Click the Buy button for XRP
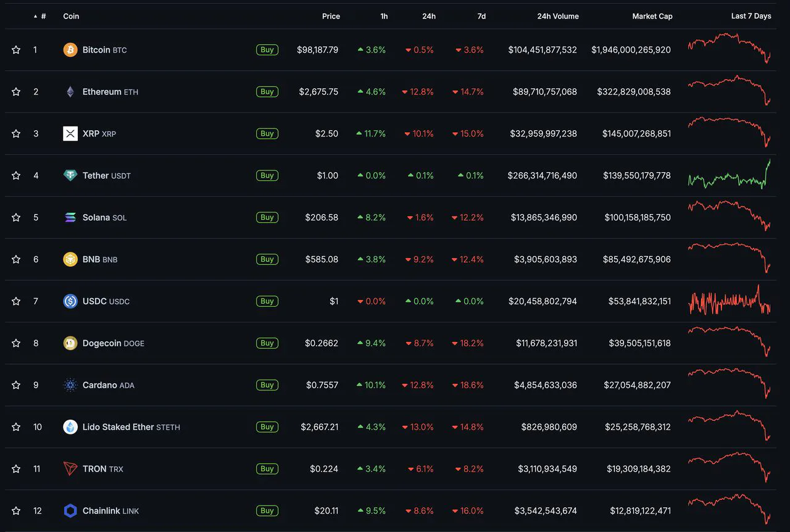The width and height of the screenshot is (790, 532). click(x=267, y=133)
